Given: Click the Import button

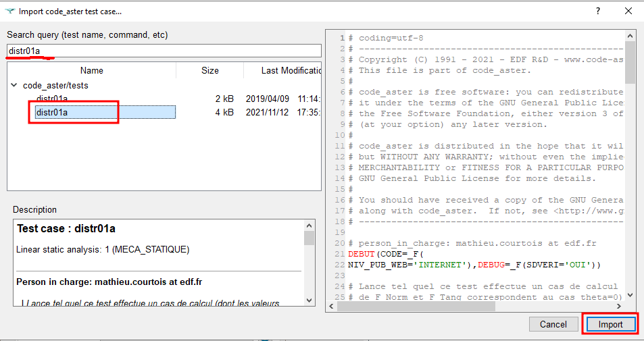Looking at the screenshot, I should tap(610, 324).
